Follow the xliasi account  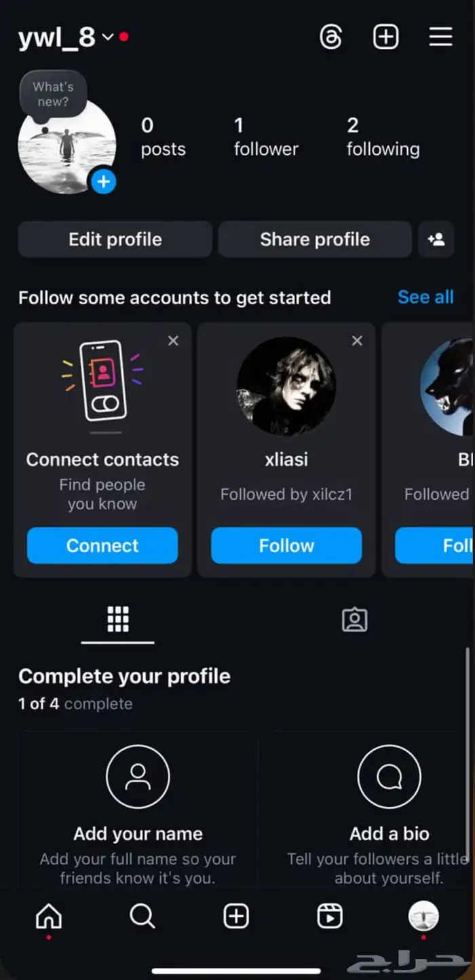[x=286, y=545]
